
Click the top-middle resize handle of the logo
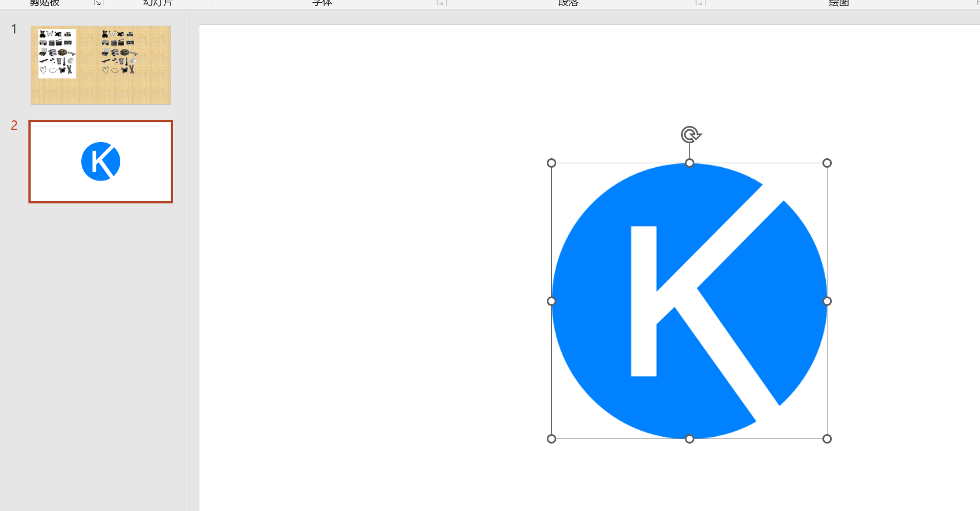click(x=689, y=163)
